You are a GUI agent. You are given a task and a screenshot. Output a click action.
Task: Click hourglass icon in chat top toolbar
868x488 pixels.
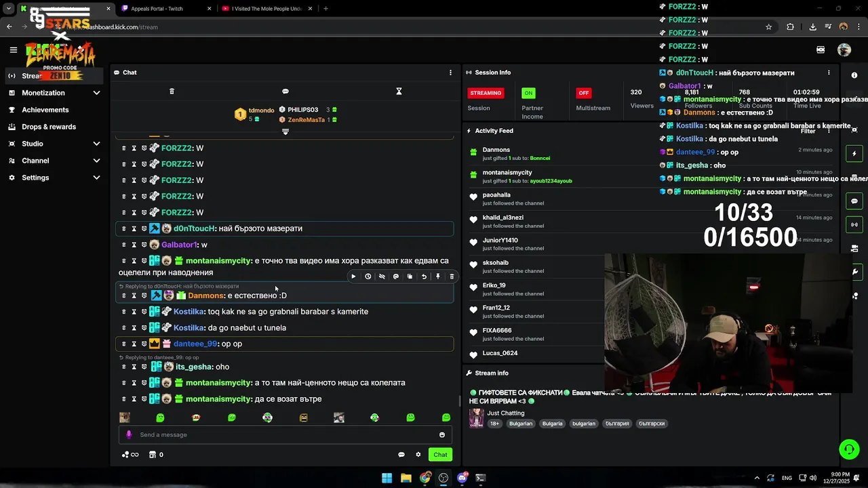pyautogui.click(x=399, y=91)
